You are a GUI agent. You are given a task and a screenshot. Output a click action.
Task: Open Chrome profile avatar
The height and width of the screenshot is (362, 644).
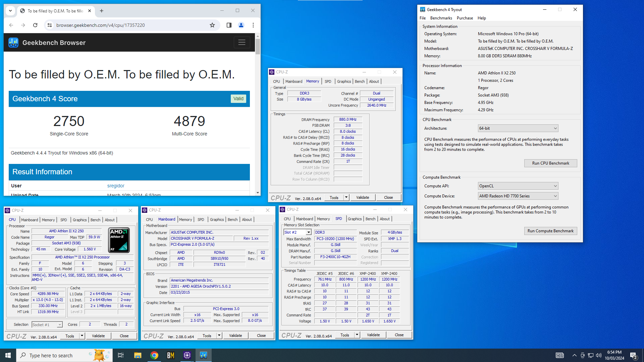pyautogui.click(x=241, y=25)
